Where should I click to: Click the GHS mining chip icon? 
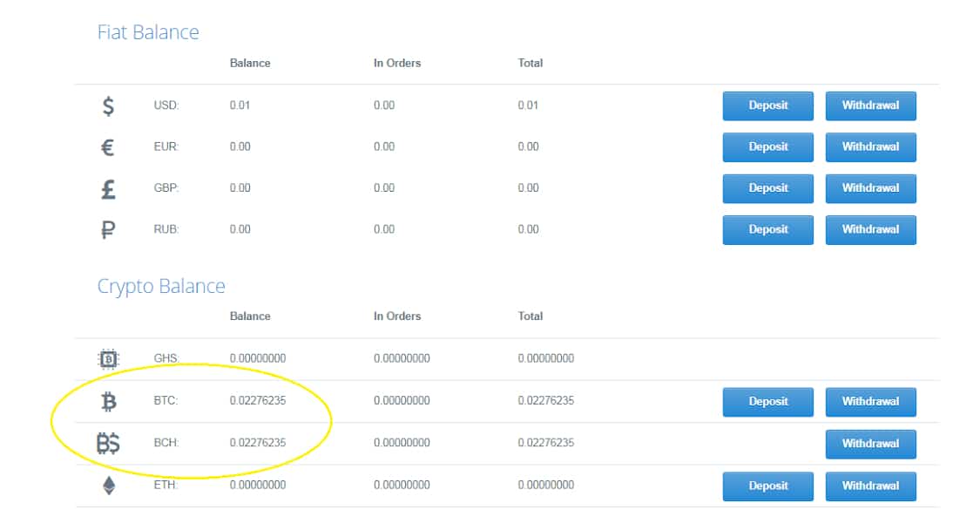coord(108,358)
